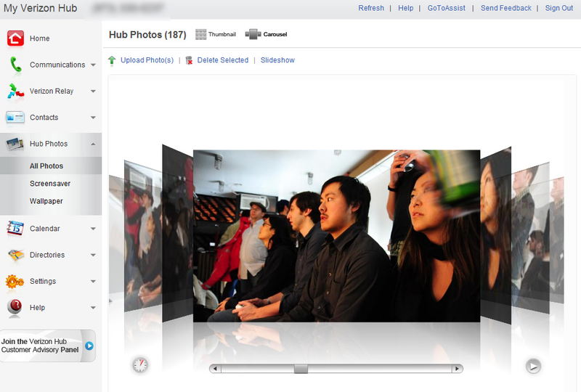Open Screensaver under Hub Photos
Screen dimensions: 581x392
coord(50,184)
